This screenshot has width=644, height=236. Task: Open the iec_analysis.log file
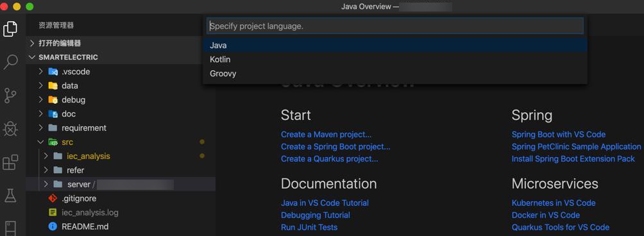[x=90, y=213]
